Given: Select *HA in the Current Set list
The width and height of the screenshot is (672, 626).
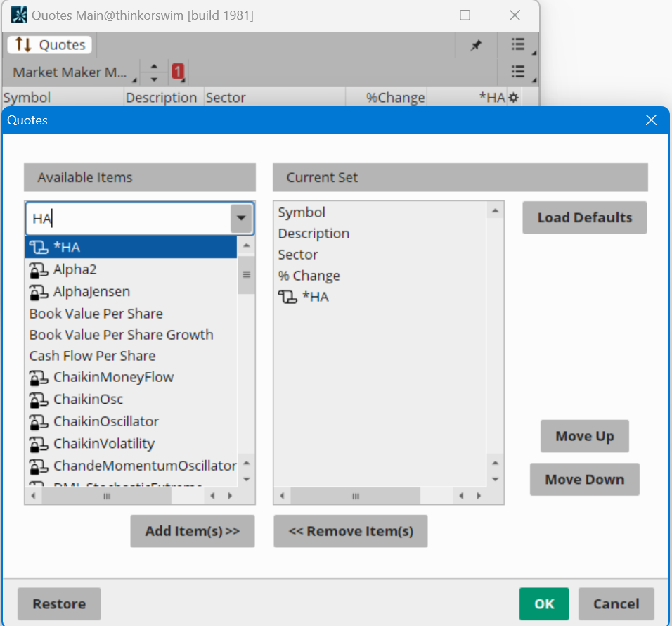Looking at the screenshot, I should (380, 297).
